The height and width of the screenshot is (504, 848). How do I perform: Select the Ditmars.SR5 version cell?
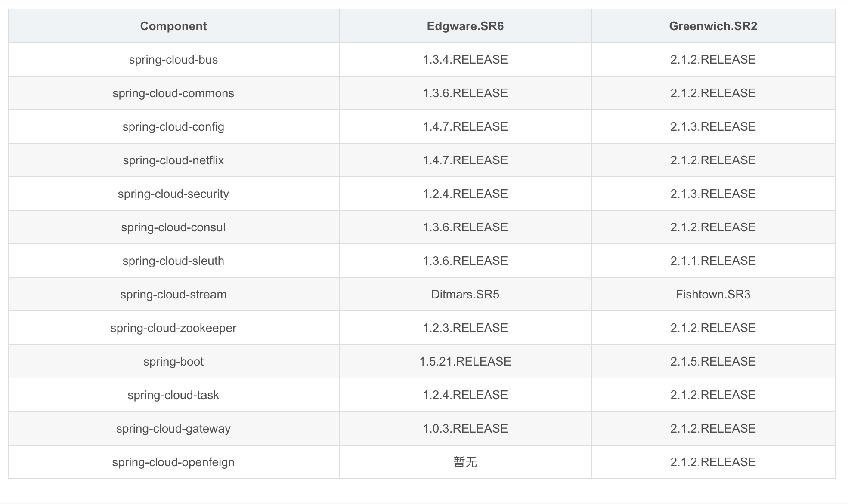[465, 295]
